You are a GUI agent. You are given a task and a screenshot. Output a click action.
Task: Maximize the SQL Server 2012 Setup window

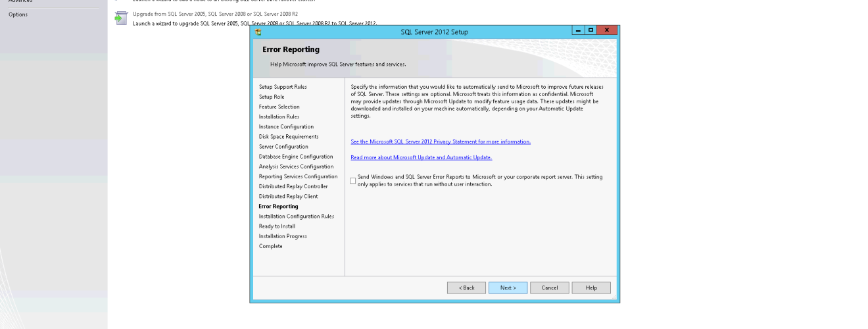coord(591,31)
